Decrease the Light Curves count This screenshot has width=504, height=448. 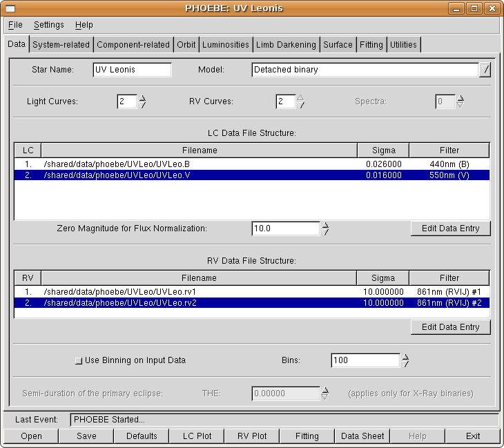[142, 105]
